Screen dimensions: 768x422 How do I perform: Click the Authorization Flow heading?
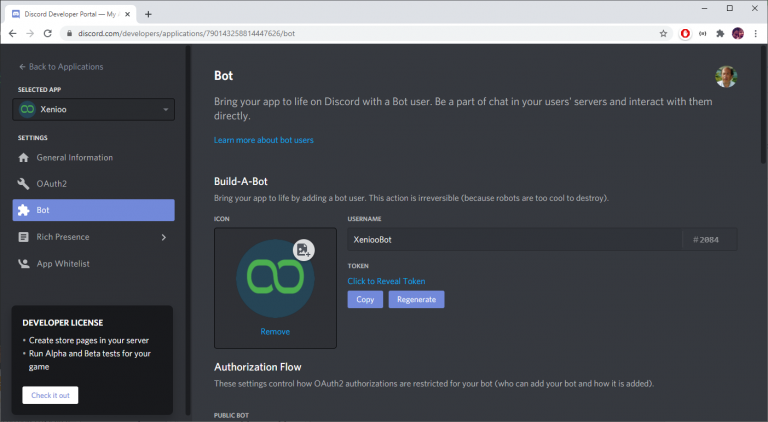click(x=258, y=367)
